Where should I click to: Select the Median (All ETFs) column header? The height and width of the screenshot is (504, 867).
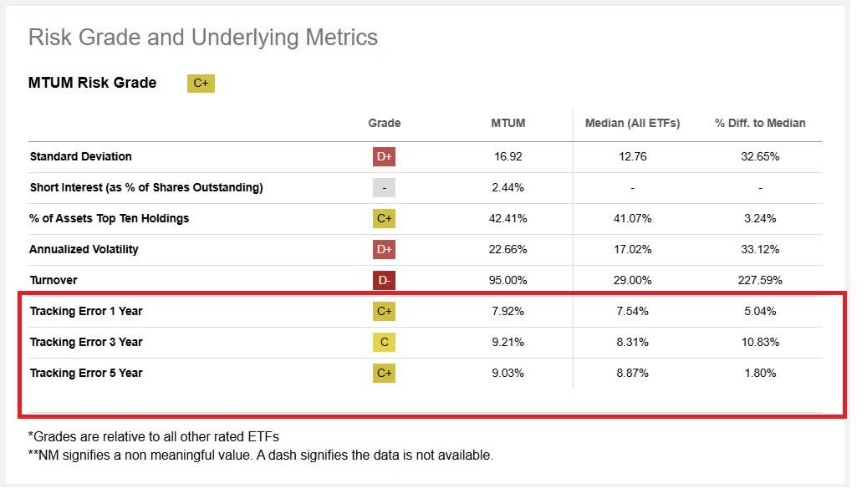pos(632,123)
